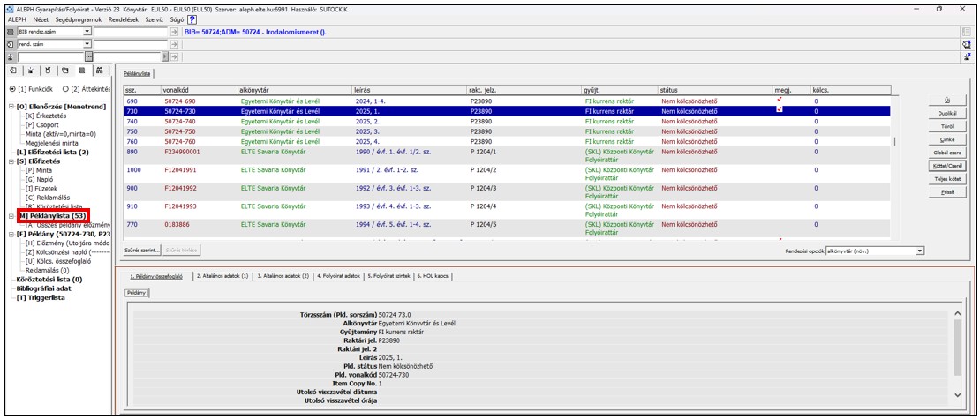Select the [1] Funkciók radio button

(x=14, y=89)
